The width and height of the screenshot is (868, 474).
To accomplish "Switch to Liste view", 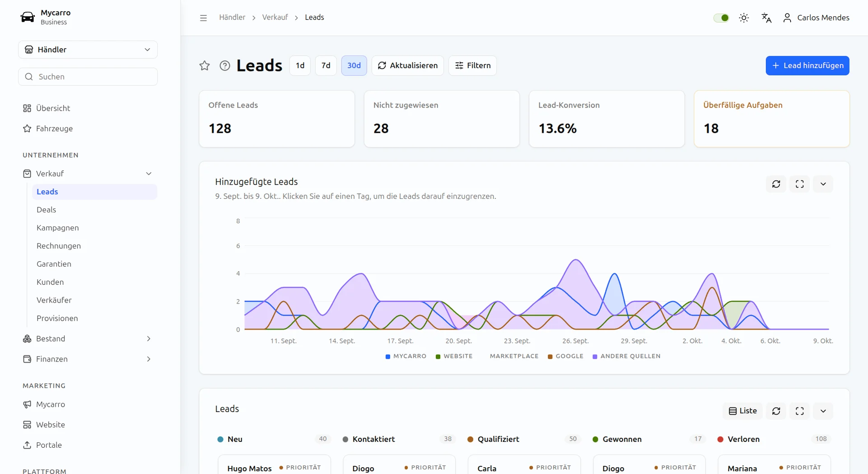I will tap(742, 411).
